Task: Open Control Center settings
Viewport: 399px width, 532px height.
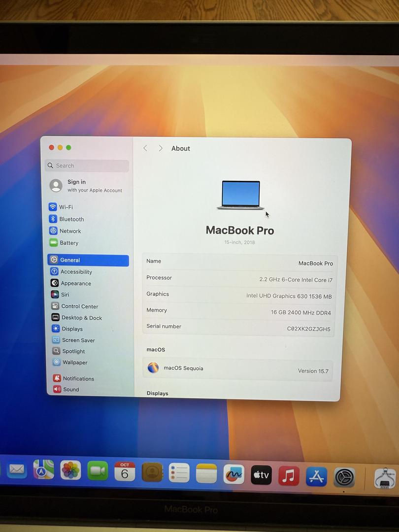Action: 79,306
